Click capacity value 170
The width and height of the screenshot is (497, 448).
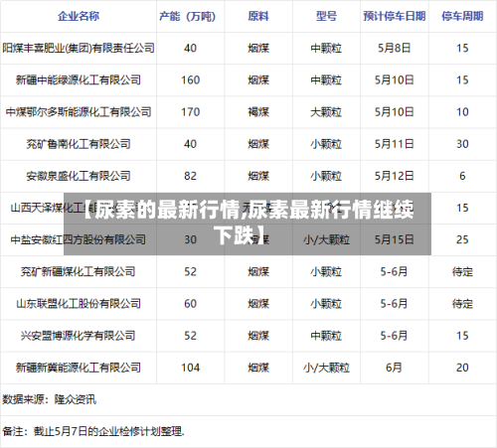pos(191,112)
